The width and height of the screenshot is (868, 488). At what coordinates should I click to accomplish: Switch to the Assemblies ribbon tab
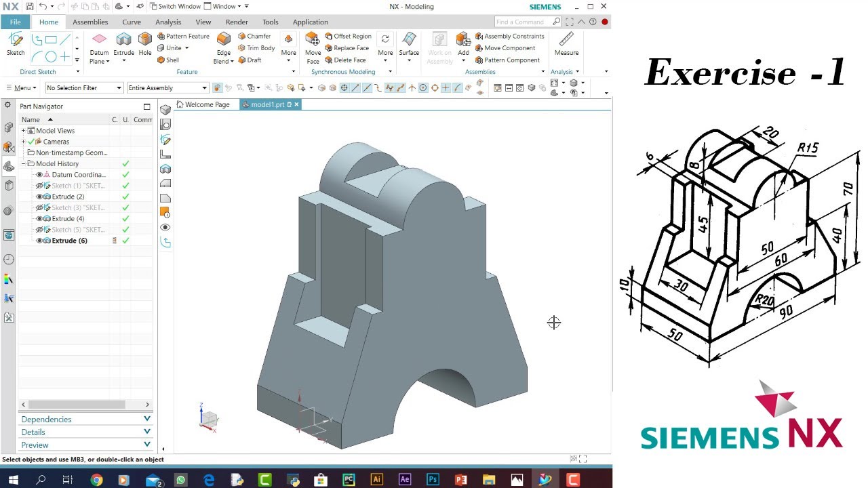(x=90, y=22)
